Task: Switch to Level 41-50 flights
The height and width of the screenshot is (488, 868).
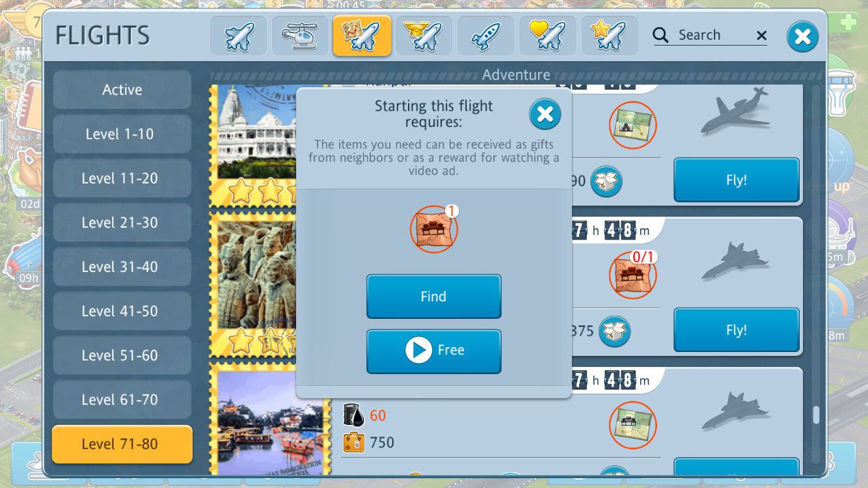Action: click(122, 311)
